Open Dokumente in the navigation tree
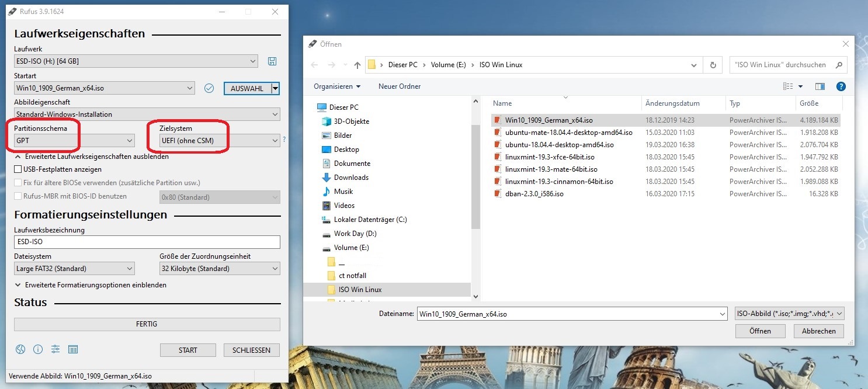 [x=346, y=164]
